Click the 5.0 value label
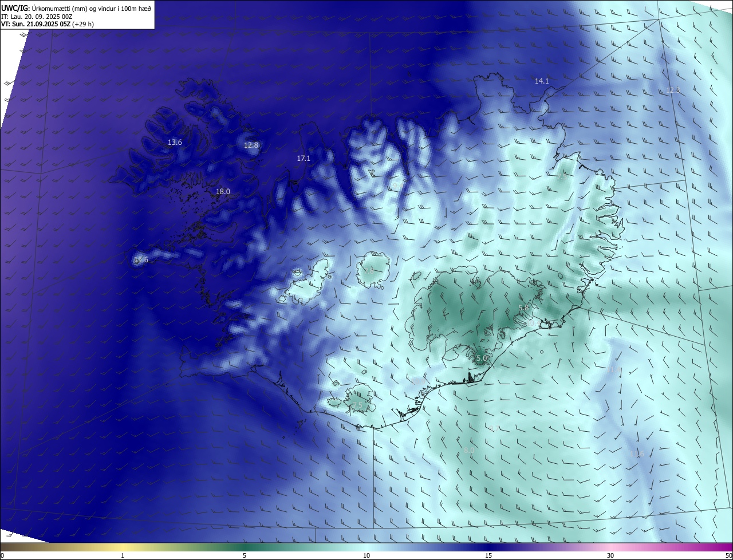Image resolution: width=733 pixels, height=560 pixels. click(482, 358)
